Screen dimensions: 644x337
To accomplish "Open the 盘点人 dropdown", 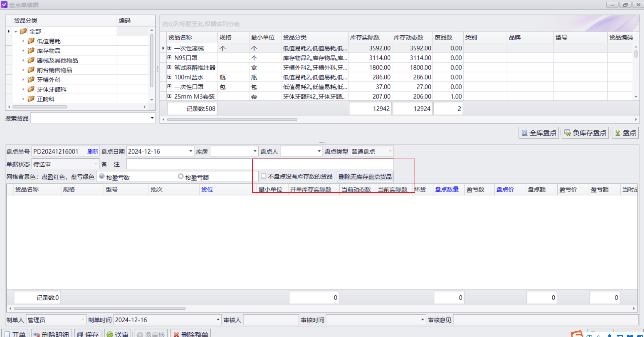I will pos(319,151).
